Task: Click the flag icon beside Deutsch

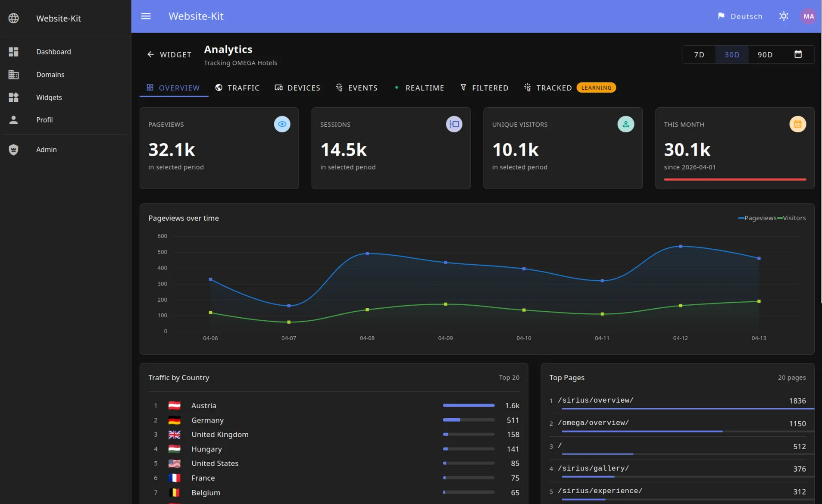Action: (721, 16)
